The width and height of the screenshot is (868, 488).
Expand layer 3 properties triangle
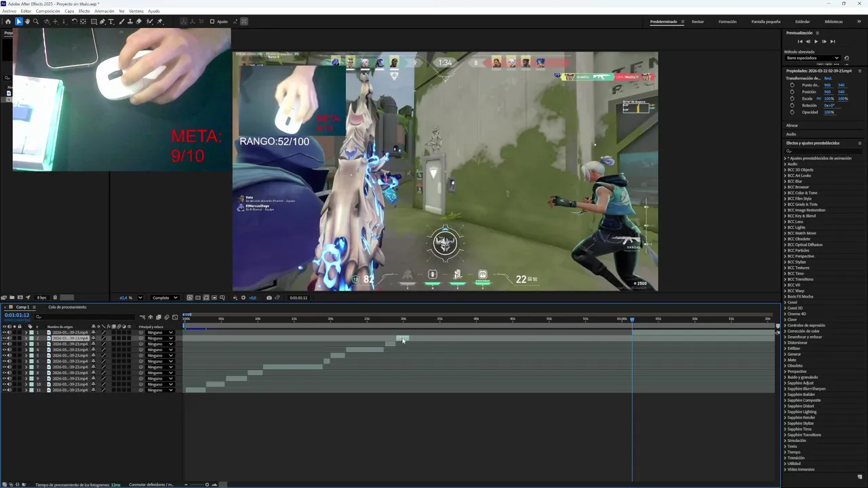point(26,344)
